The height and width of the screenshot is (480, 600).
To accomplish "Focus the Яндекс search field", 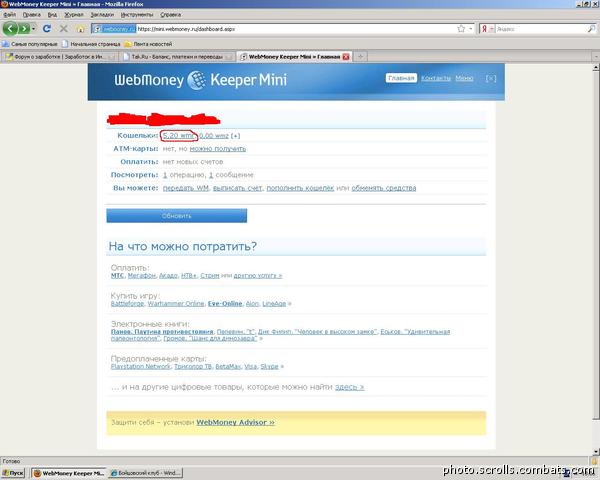I will (x=540, y=29).
